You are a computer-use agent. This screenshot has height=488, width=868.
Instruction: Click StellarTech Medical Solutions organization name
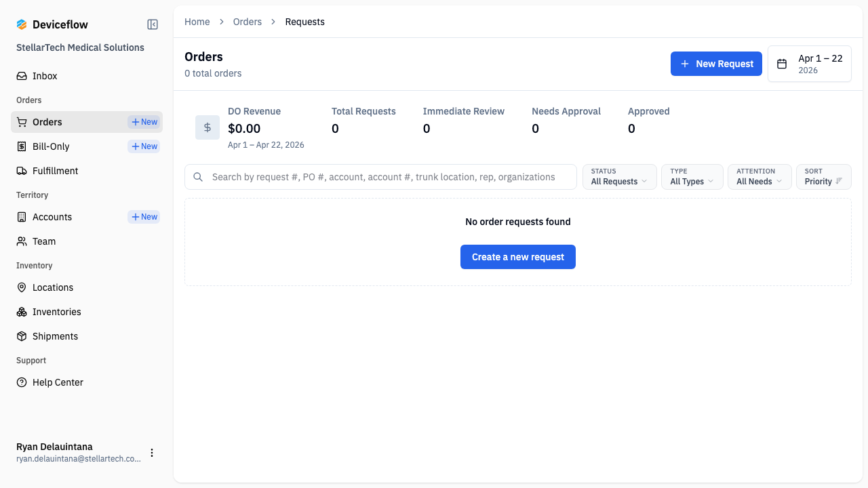[80, 47]
